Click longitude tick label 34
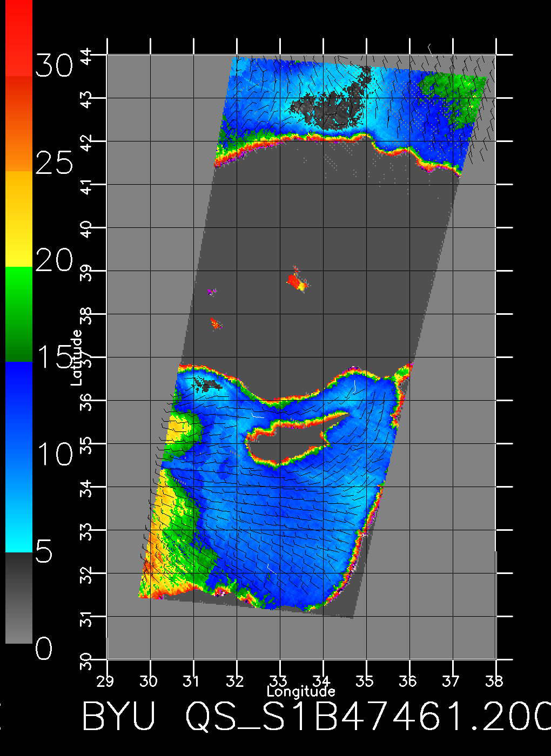This screenshot has width=551, height=756. [321, 681]
